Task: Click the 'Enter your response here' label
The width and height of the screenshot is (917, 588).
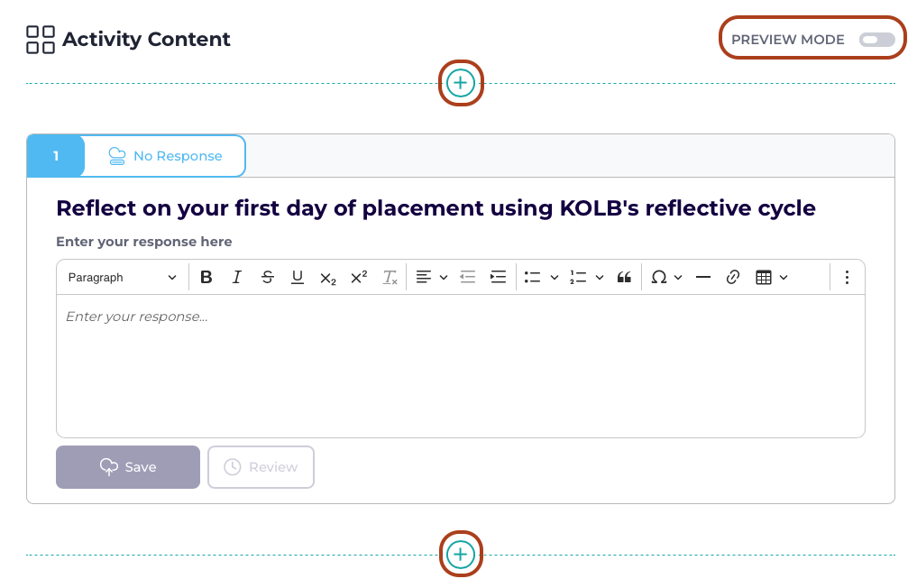Action: (144, 242)
